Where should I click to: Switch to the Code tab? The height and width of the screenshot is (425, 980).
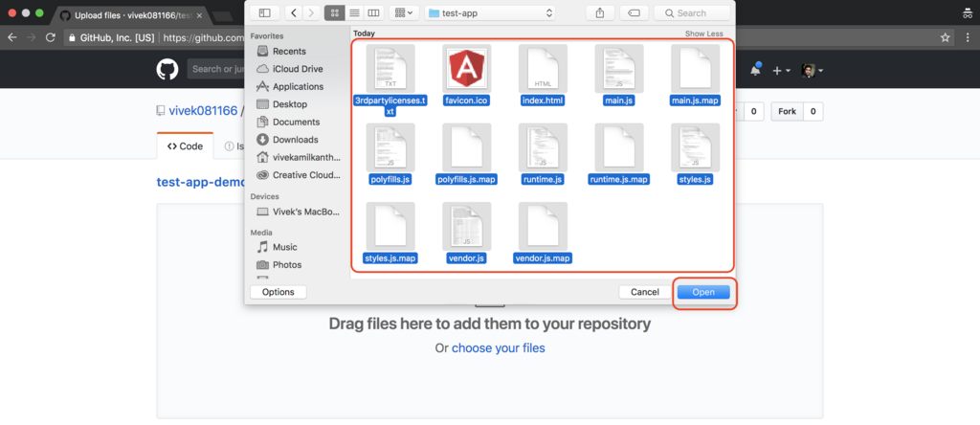[185, 146]
